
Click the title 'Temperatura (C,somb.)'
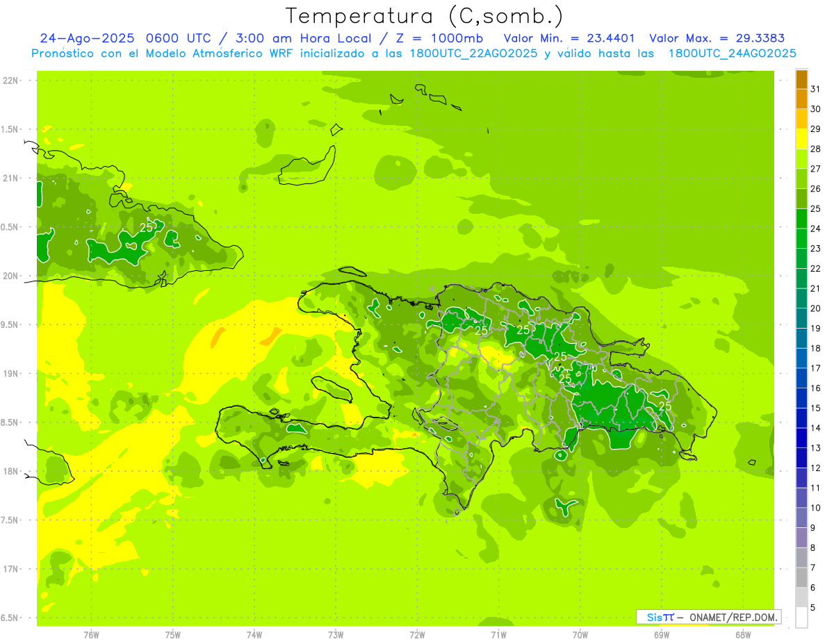point(424,16)
